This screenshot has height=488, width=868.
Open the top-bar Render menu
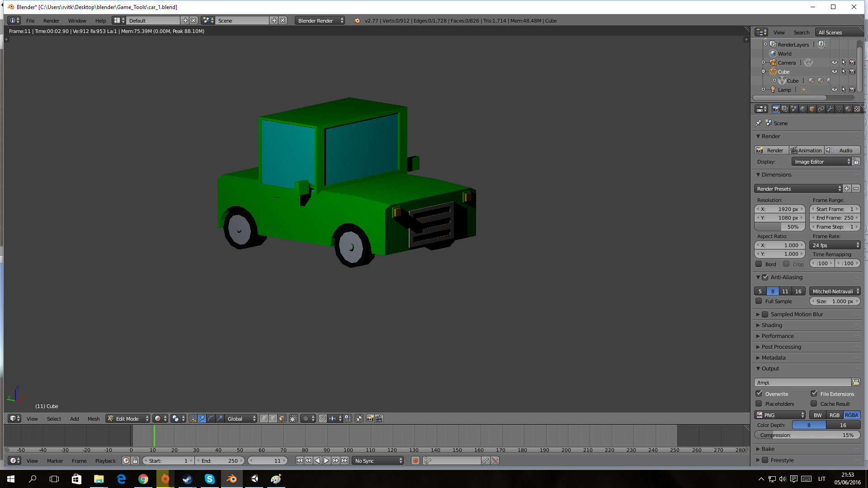tap(51, 20)
